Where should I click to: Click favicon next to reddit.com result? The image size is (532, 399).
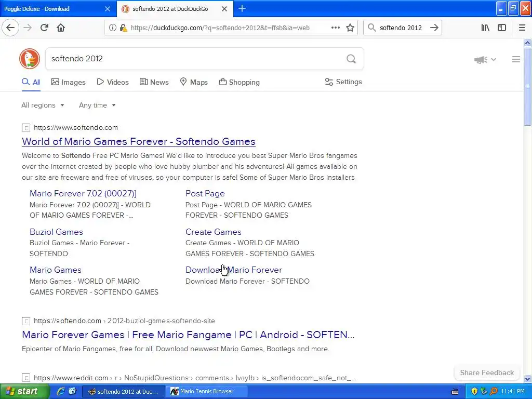pyautogui.click(x=26, y=378)
